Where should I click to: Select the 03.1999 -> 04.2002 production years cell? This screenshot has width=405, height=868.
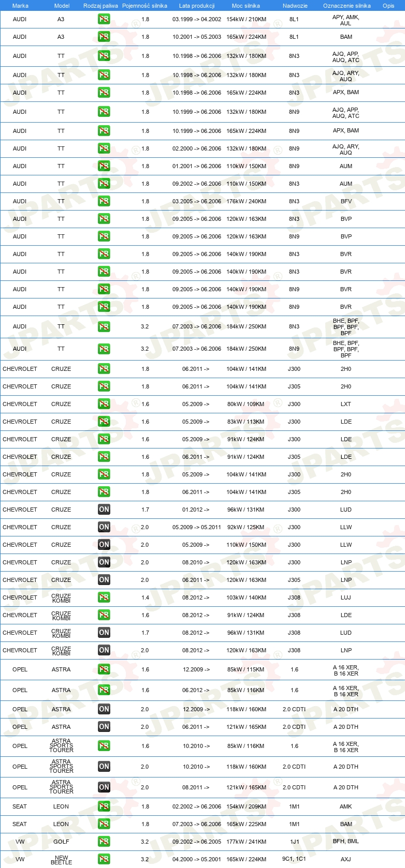tap(197, 19)
